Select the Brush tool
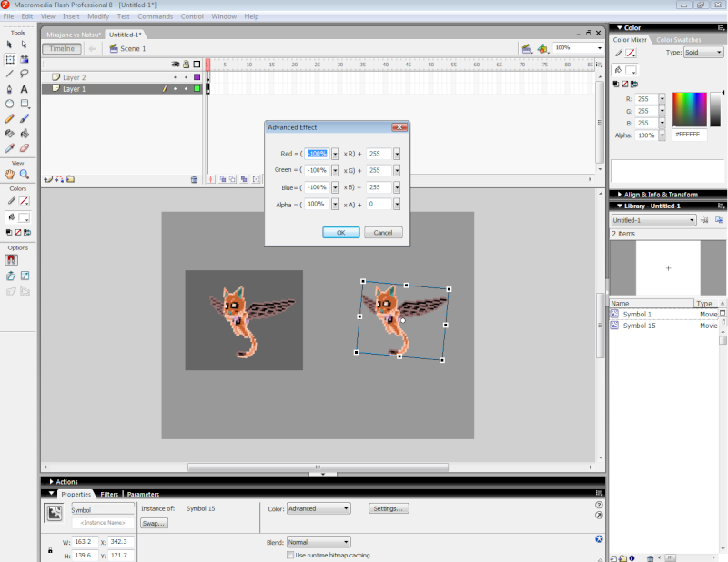Image resolution: width=728 pixels, height=562 pixels. tap(25, 119)
